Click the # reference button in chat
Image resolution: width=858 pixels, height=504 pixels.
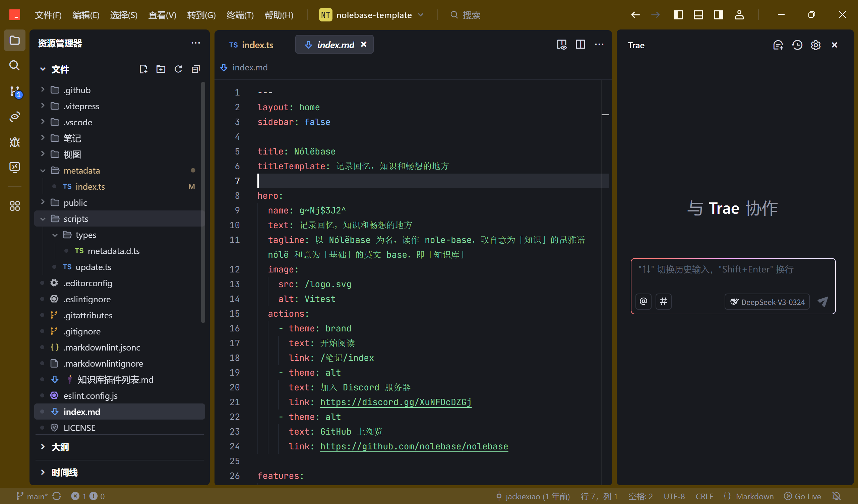[x=663, y=301]
